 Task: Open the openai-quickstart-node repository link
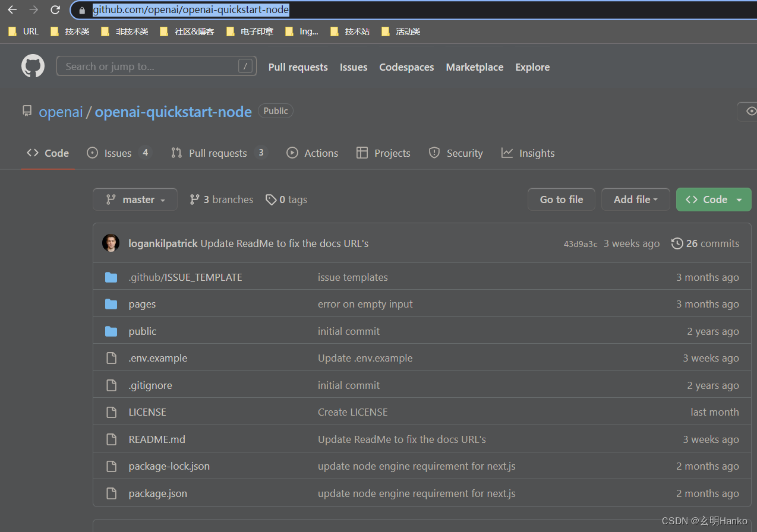pos(174,112)
